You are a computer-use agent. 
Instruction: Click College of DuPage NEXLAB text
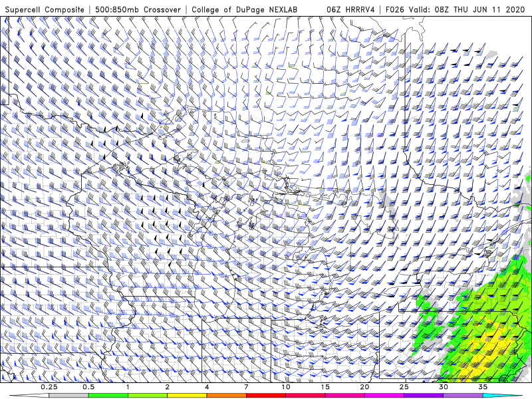(244, 10)
